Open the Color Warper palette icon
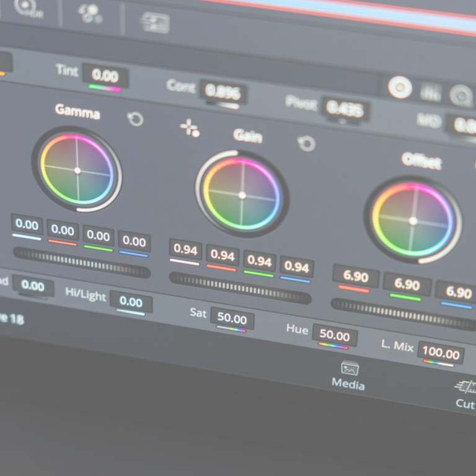Viewport: 476px width, 476px height. [x=90, y=14]
